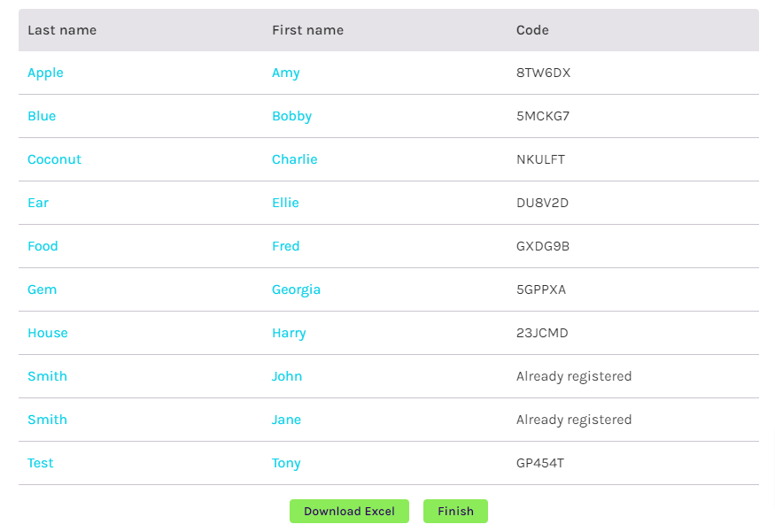Select the House last name link
775x532 pixels.
click(x=48, y=333)
